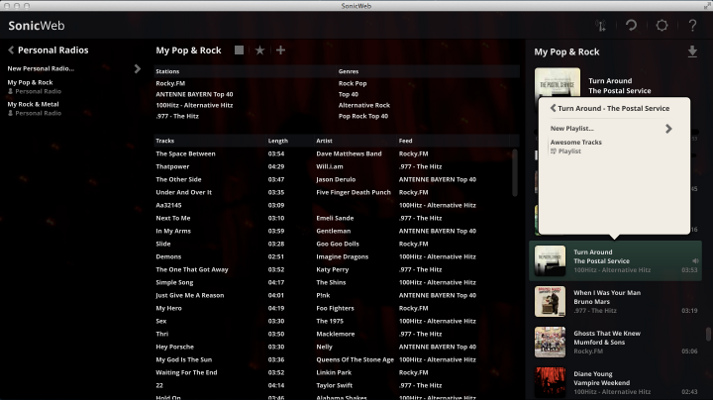Go back via the popup's Turn Around chevron

[x=553, y=107]
